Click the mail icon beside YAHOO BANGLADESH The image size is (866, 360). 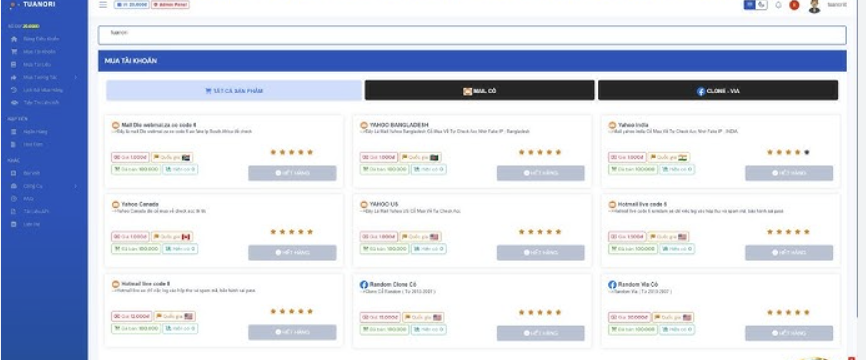(x=364, y=126)
